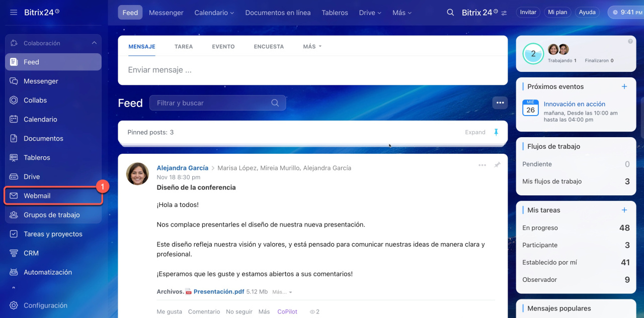This screenshot has height=318, width=644.
Task: Collapse the Colaboración sidebar section
Action: (x=94, y=43)
